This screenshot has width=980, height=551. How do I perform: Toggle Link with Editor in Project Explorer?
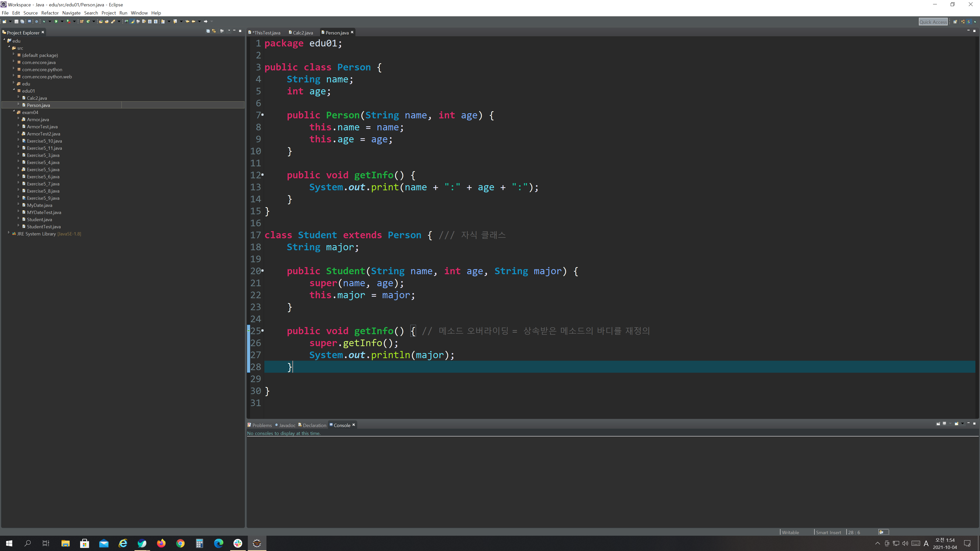[x=214, y=31]
